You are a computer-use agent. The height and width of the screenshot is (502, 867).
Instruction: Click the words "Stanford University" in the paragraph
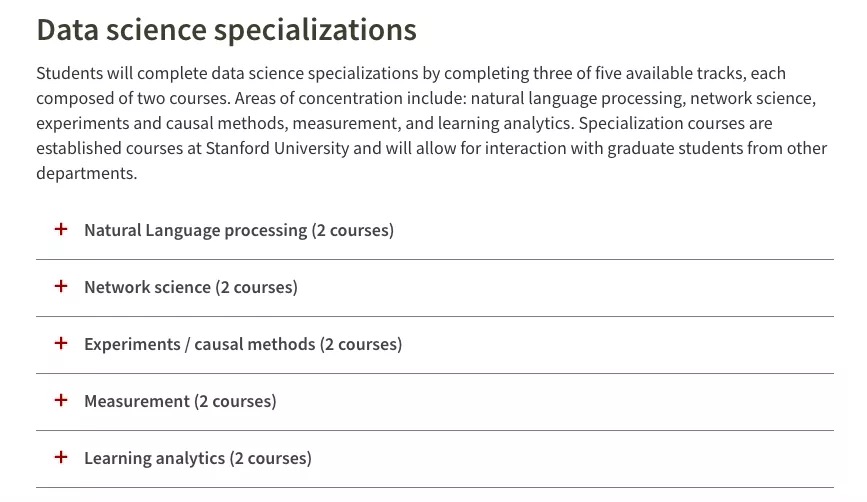(x=278, y=148)
